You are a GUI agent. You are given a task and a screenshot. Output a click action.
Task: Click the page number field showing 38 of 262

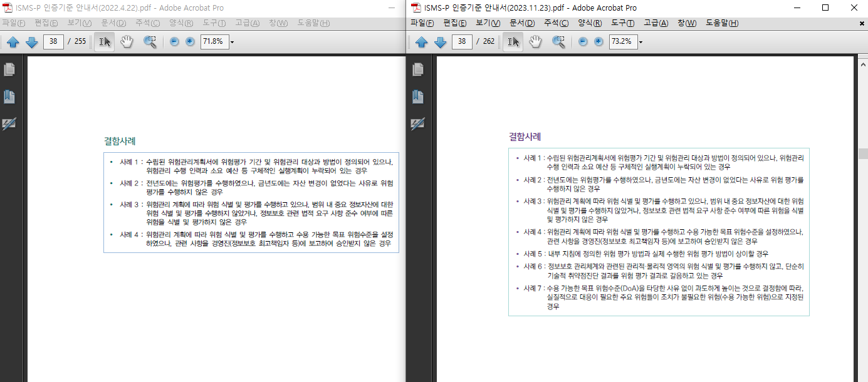(x=463, y=42)
